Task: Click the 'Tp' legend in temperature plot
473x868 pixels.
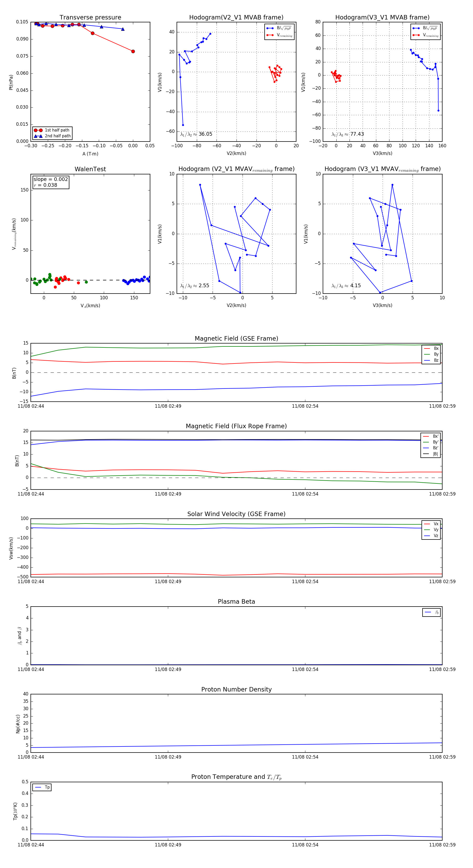Action: [x=42, y=788]
